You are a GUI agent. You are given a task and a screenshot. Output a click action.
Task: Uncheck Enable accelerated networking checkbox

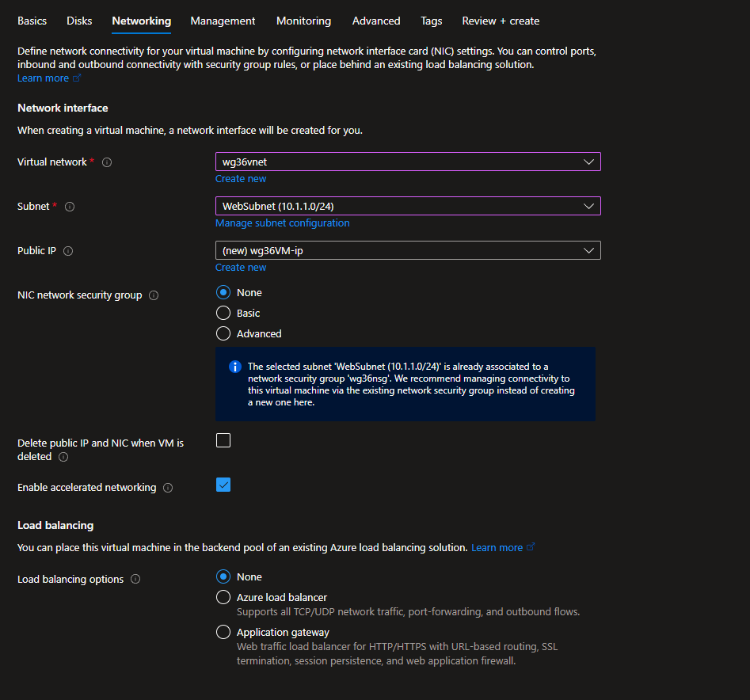click(x=223, y=485)
